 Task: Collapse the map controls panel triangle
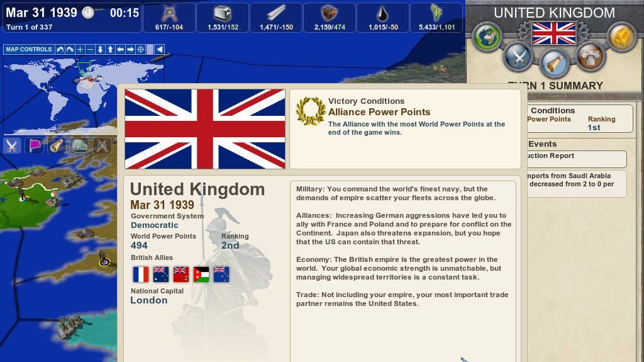point(159,49)
